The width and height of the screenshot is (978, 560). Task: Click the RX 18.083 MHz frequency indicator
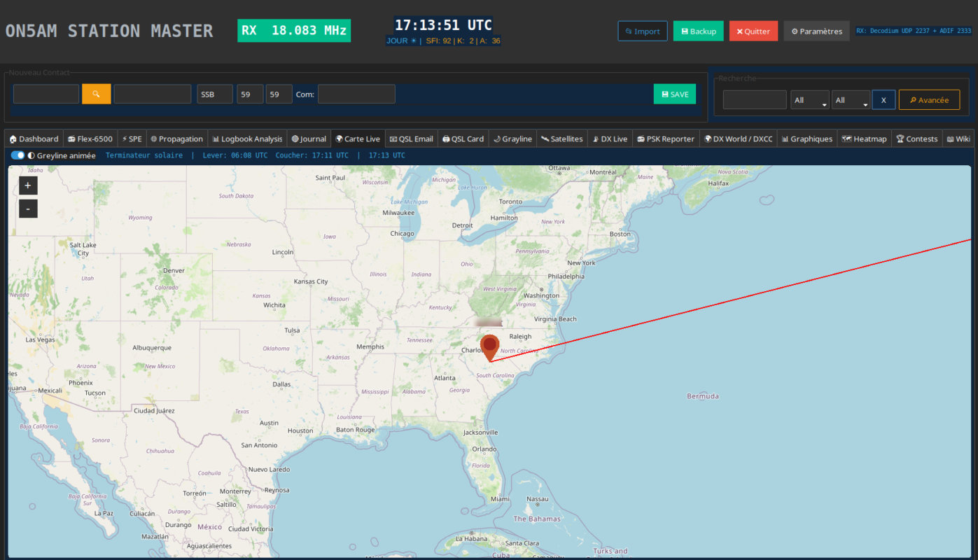[x=294, y=31]
